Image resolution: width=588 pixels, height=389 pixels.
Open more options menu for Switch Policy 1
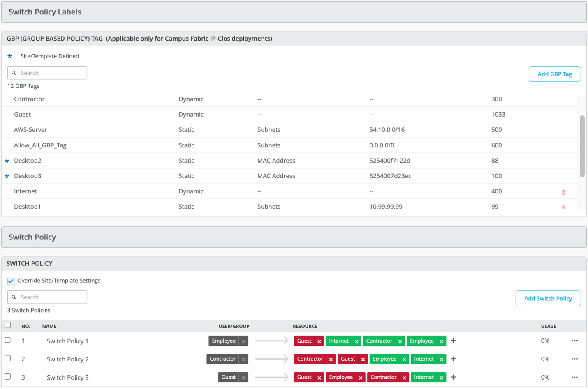[574, 341]
